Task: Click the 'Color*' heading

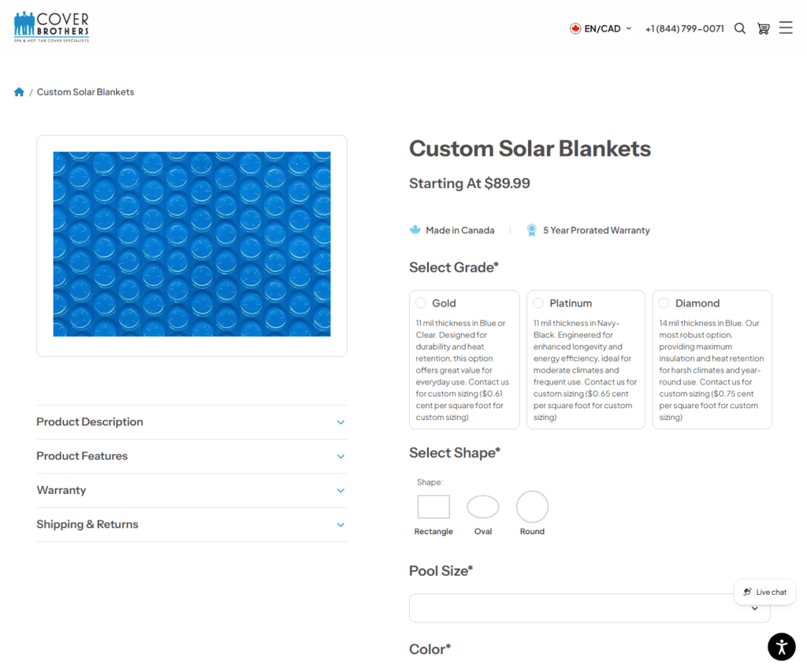Action: click(x=430, y=649)
